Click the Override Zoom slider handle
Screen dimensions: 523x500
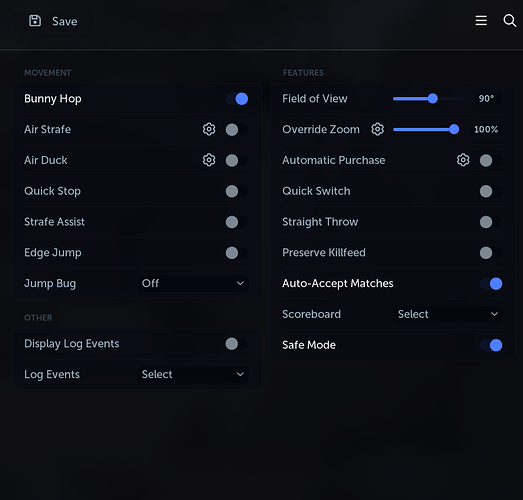click(x=454, y=129)
